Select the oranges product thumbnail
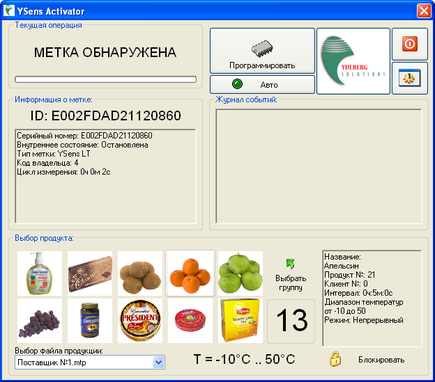 (190, 273)
